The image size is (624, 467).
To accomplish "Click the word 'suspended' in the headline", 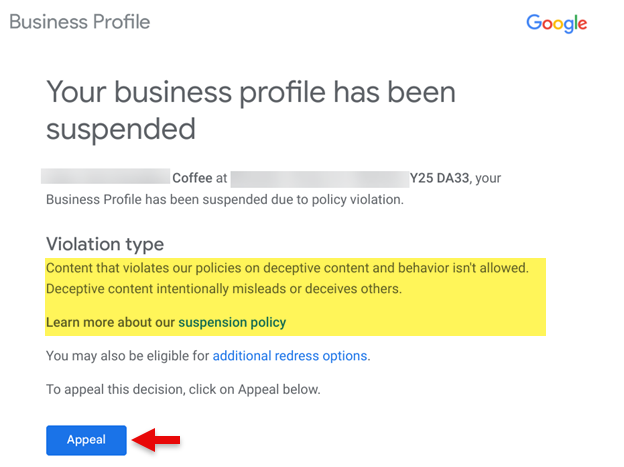I will pos(120,129).
